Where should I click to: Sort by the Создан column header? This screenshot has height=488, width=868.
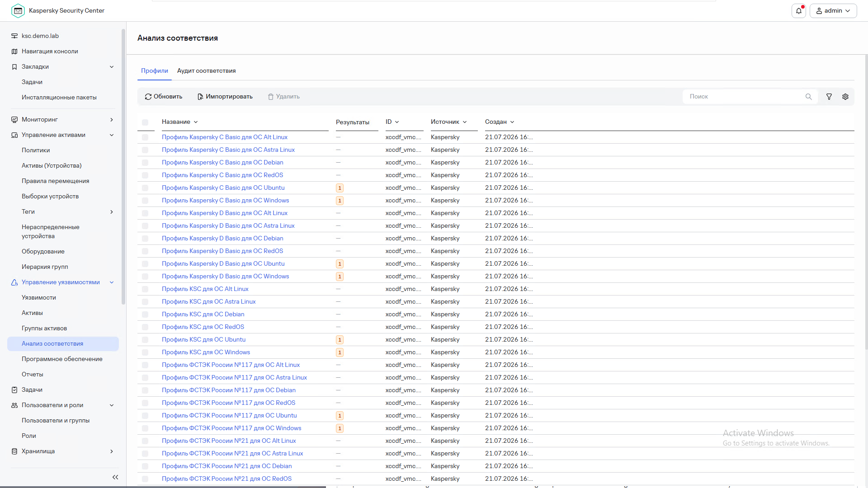tap(500, 122)
